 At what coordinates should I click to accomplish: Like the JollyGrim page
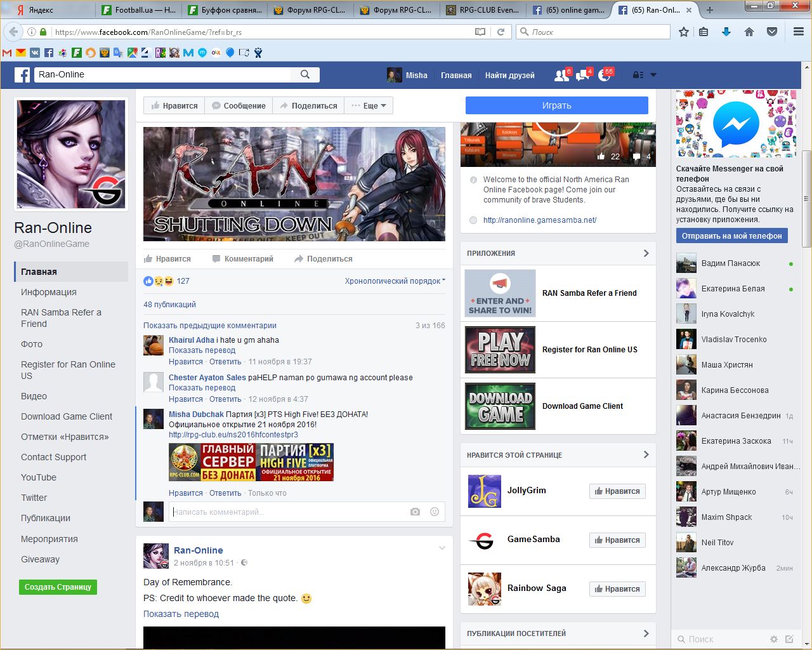pos(617,491)
